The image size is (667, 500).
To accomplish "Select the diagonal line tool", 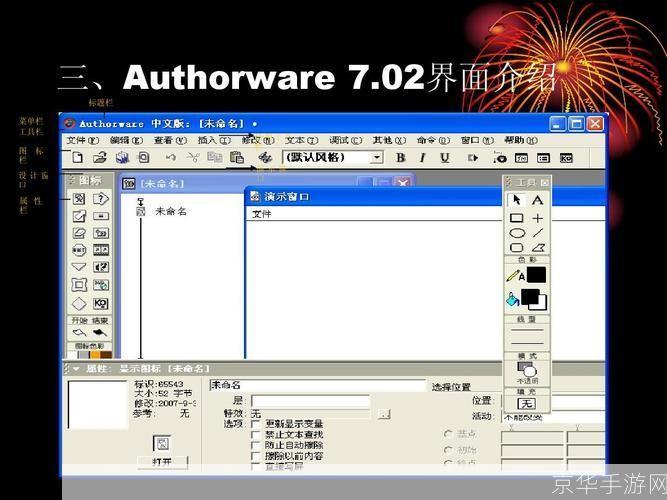I will coord(538,233).
